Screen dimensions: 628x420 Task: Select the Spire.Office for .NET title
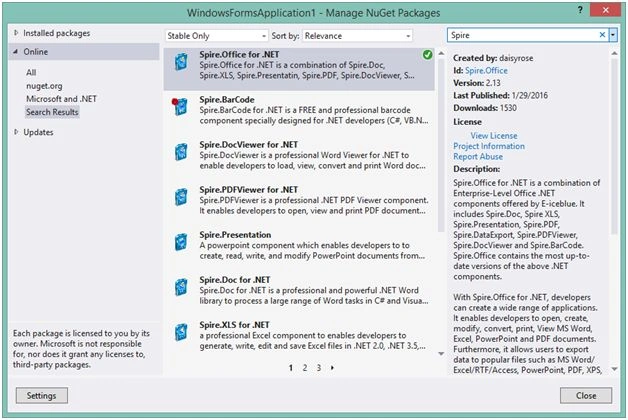click(239, 54)
